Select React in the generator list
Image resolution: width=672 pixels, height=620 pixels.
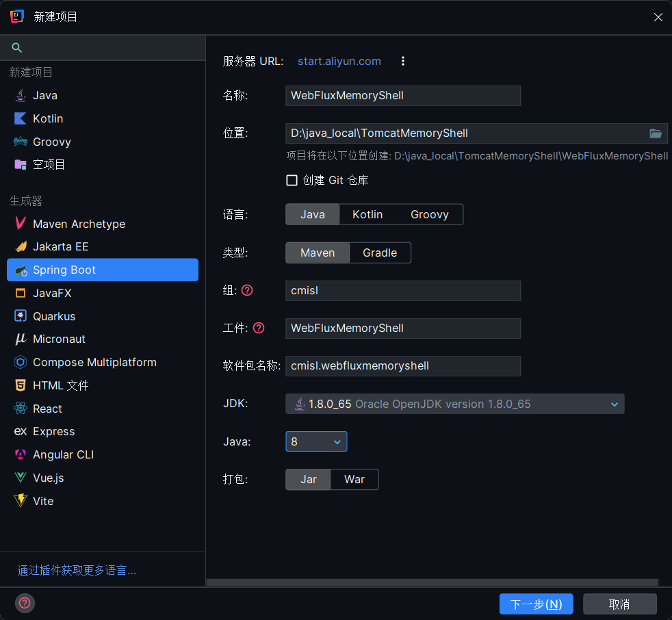103,409
